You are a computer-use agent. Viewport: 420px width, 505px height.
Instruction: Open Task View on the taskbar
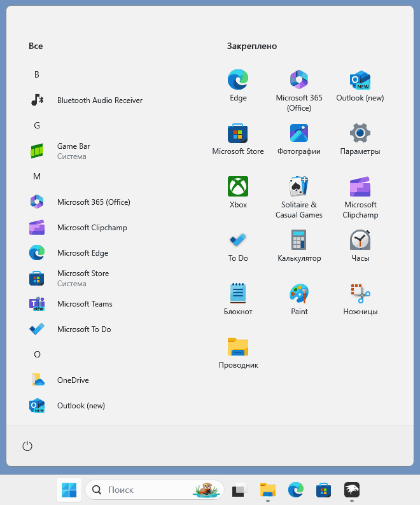pyautogui.click(x=239, y=490)
